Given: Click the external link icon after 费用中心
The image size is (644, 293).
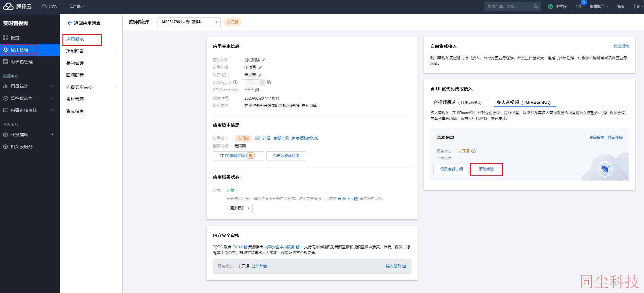Looking at the screenshot, I should pyautogui.click(x=356, y=199).
